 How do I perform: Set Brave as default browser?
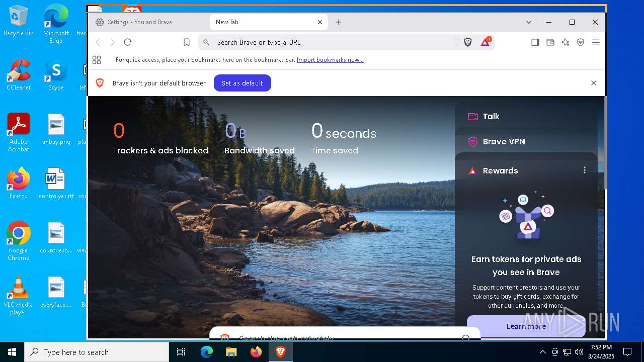pos(243,83)
